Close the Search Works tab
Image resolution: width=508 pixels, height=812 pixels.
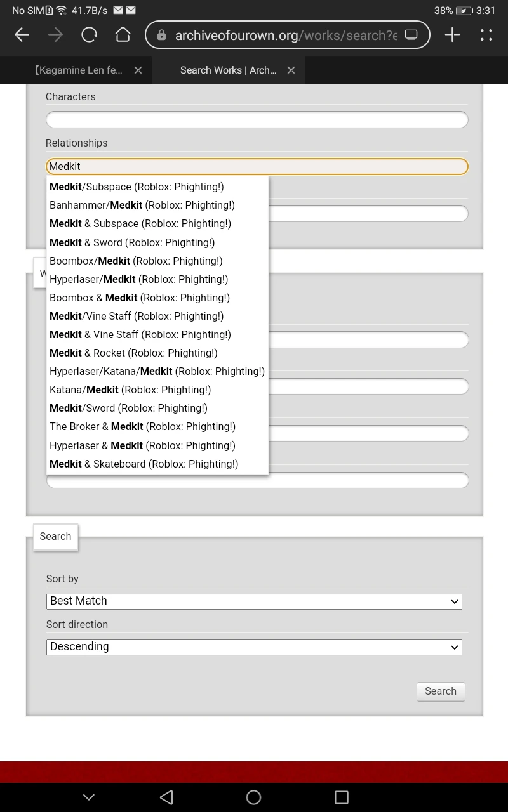[291, 70]
